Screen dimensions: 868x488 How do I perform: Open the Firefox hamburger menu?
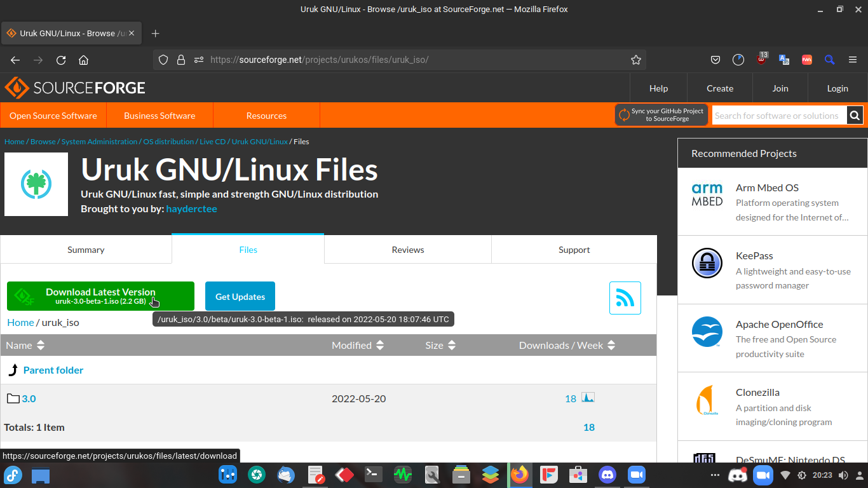click(853, 60)
